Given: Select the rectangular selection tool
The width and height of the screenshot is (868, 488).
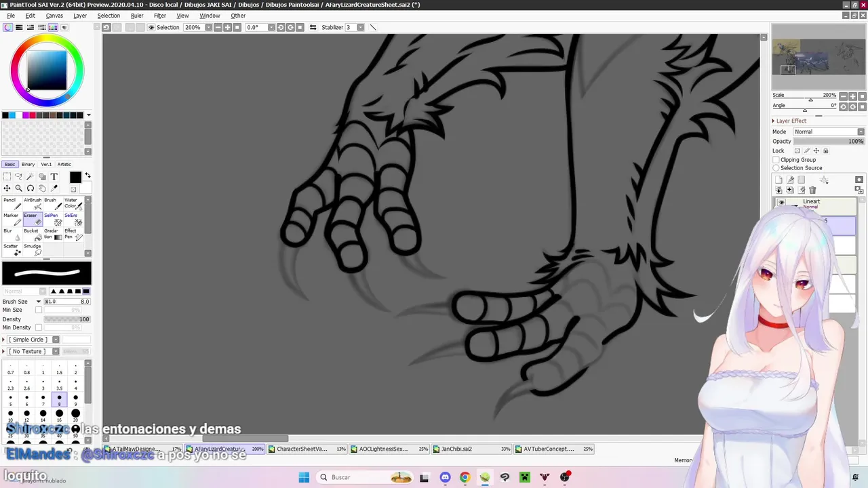Looking at the screenshot, I should pos(7,177).
